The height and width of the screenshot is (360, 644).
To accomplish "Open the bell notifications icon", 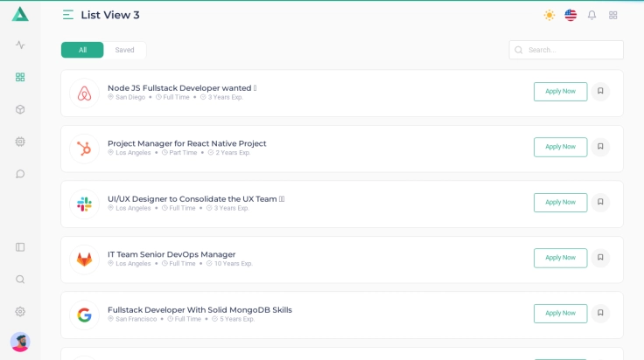I will pos(591,15).
